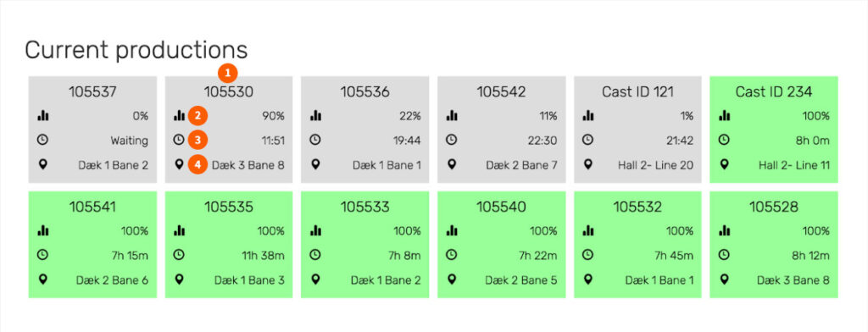Screen dimensions: 868x332
Task: Click the orange annotation marker number 1
Action: 227,73
